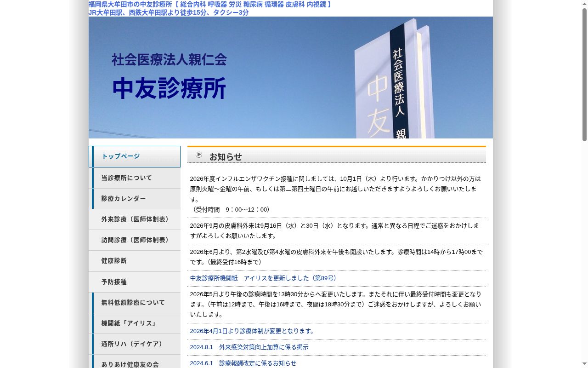Go to 通所リハ（デイケア） page
This screenshot has width=588, height=368.
coord(135,344)
